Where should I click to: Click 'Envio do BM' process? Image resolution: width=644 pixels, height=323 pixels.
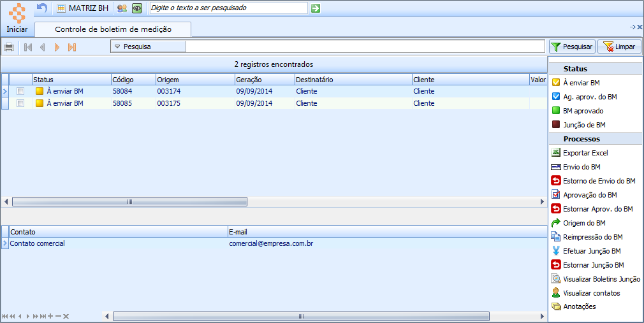tap(576, 167)
